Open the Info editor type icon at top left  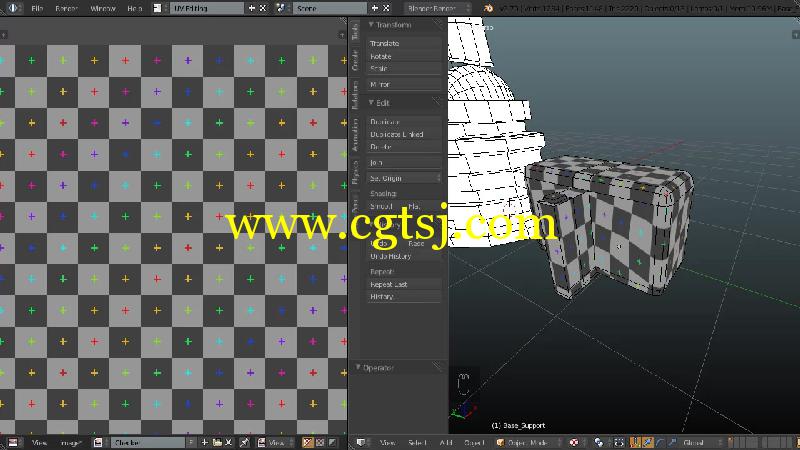pyautogui.click(x=13, y=8)
